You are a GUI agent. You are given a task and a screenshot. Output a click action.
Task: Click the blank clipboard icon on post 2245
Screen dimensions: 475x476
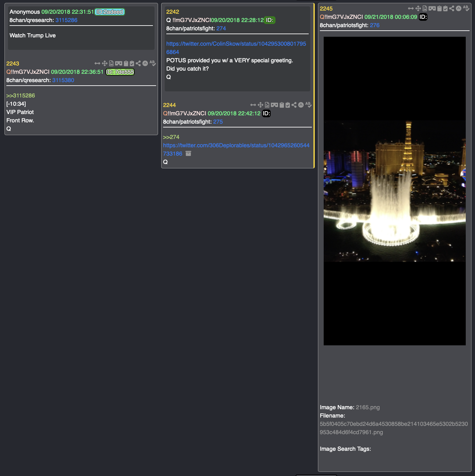coord(440,9)
